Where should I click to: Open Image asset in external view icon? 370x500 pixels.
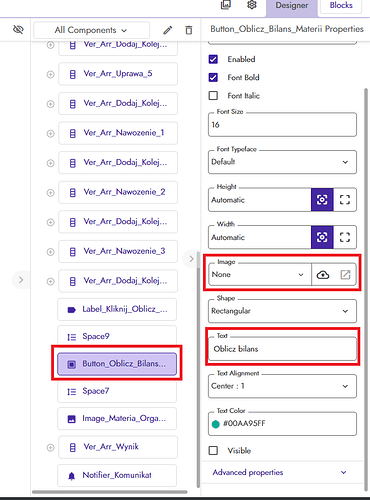(x=345, y=275)
